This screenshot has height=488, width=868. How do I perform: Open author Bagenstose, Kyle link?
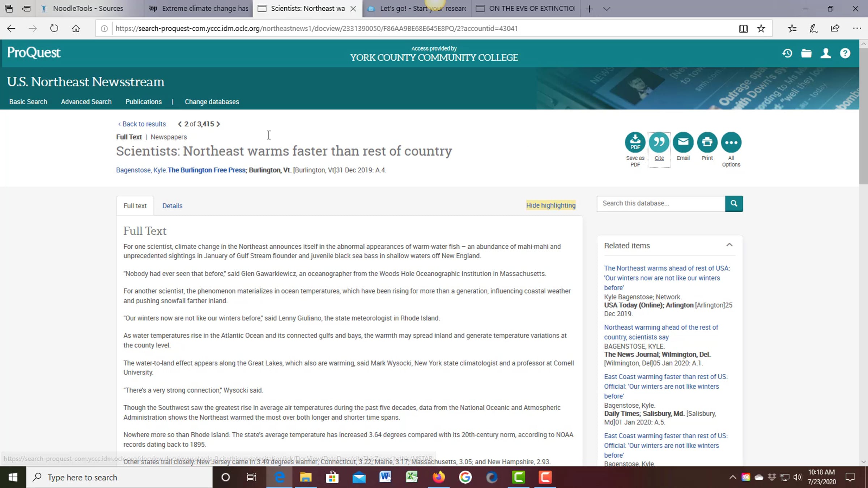[x=141, y=170]
